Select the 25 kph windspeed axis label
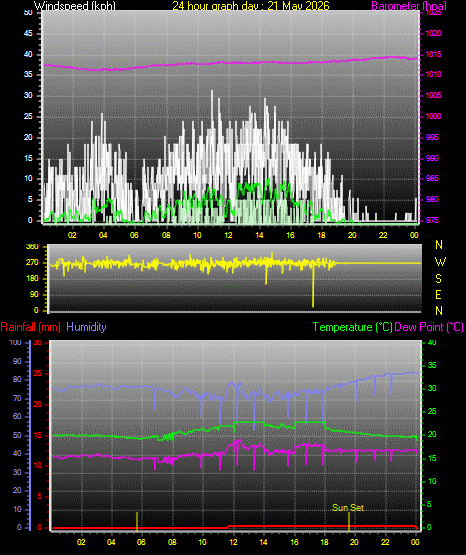Image resolution: width=466 pixels, height=555 pixels. 28,116
